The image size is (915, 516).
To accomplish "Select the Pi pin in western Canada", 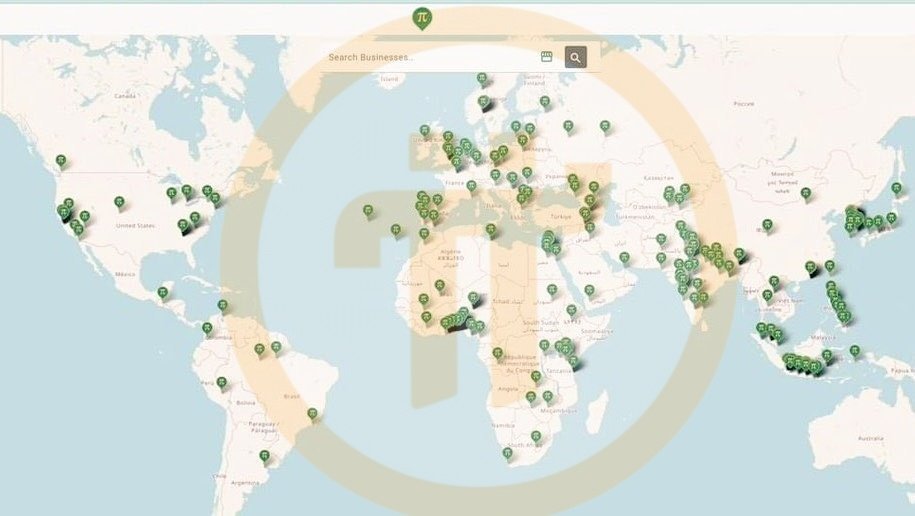I will [61, 161].
